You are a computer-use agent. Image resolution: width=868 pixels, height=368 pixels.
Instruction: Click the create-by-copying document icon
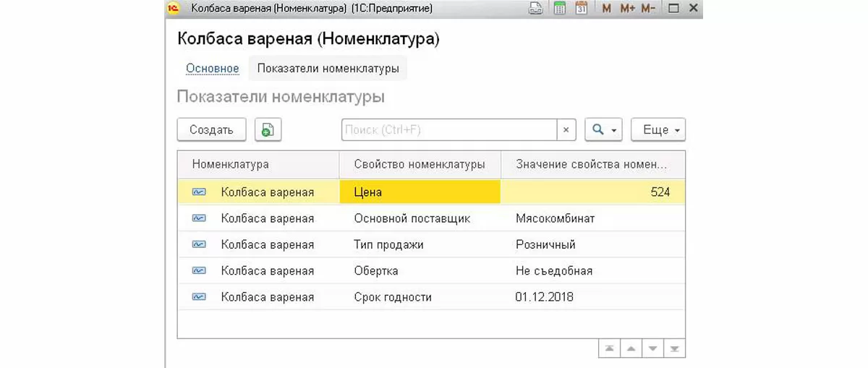pos(268,130)
